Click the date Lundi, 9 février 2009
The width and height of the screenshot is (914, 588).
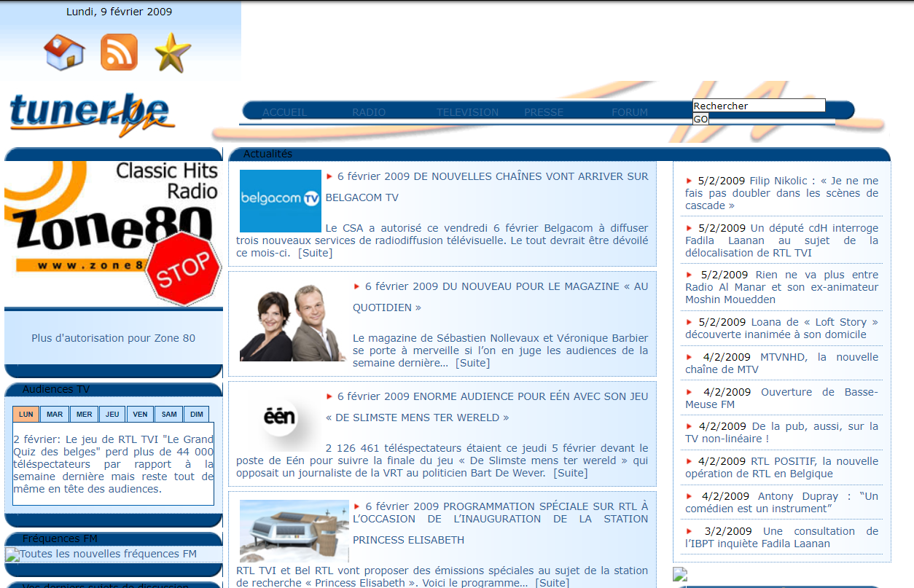tap(120, 12)
